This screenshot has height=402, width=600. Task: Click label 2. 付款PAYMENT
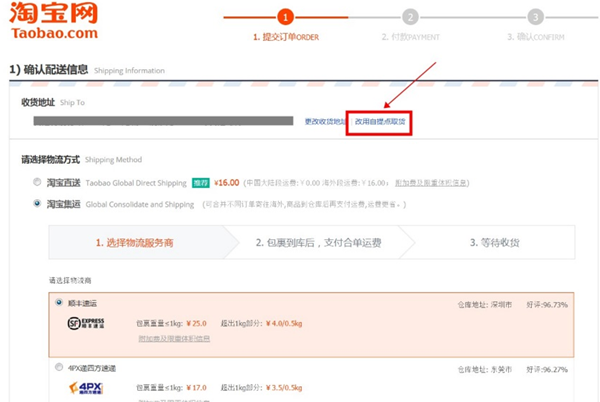coord(411,37)
